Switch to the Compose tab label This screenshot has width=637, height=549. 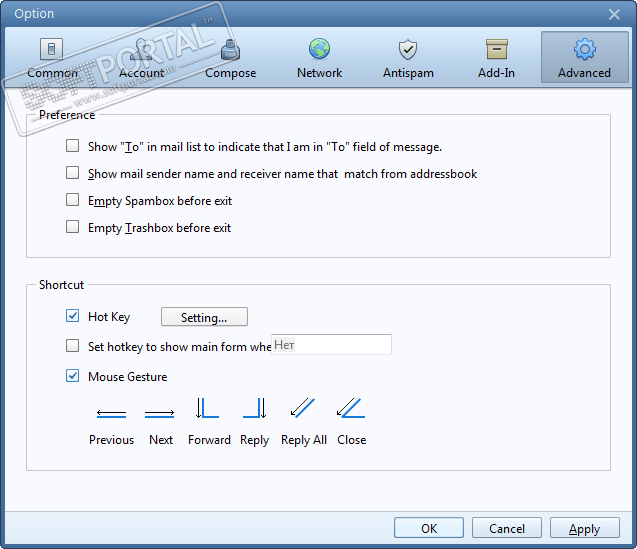click(230, 73)
